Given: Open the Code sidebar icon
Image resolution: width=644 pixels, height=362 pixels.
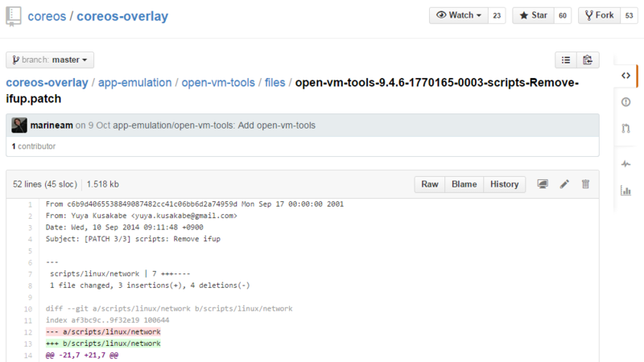Looking at the screenshot, I should click(x=625, y=76).
